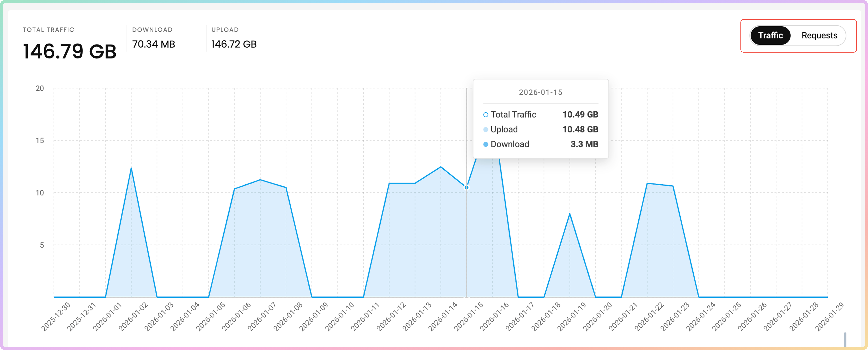This screenshot has width=868, height=350.
Task: Click the 20 y-axis label
Action: [40, 88]
